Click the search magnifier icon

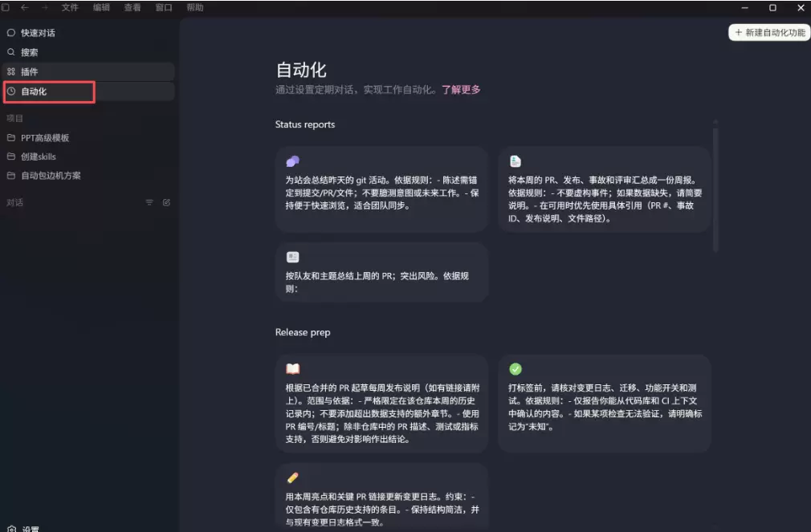(11, 52)
